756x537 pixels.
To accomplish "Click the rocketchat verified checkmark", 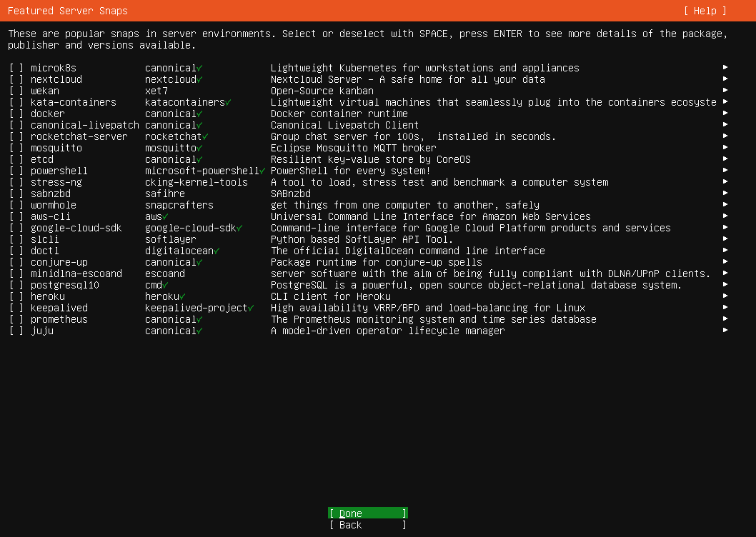I will 205,137.
